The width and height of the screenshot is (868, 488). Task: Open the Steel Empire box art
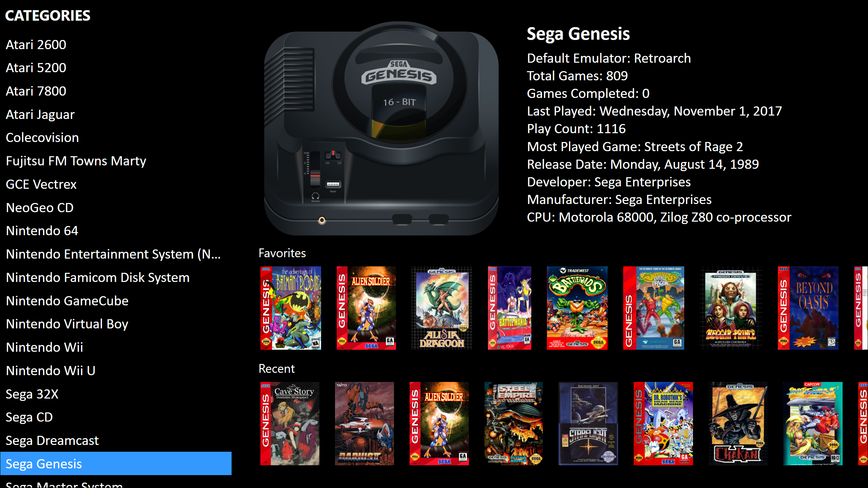(x=514, y=424)
